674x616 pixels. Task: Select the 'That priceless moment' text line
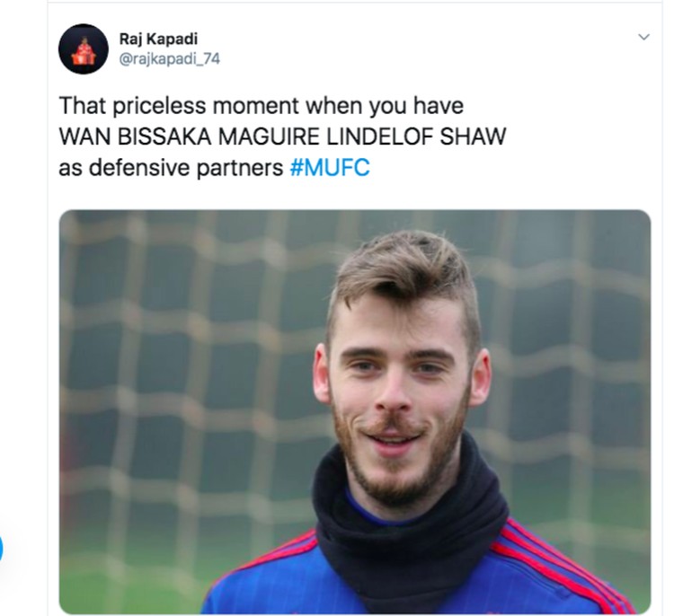coord(262,106)
